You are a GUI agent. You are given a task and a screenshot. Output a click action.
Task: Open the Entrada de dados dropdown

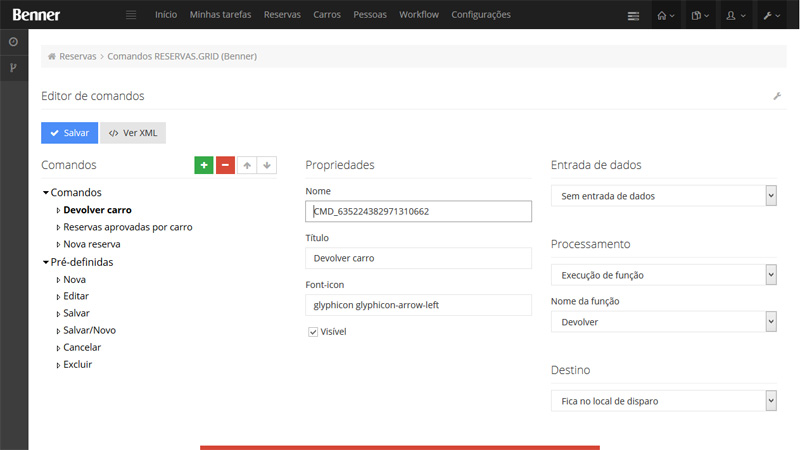coord(663,196)
